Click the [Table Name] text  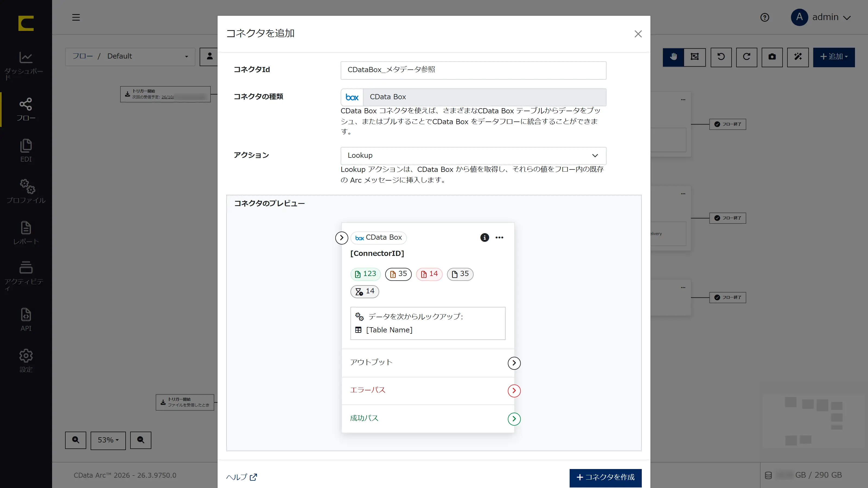pyautogui.click(x=389, y=330)
